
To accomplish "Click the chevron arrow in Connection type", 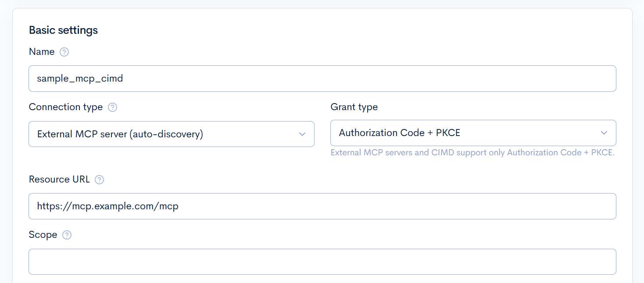I will [x=302, y=134].
